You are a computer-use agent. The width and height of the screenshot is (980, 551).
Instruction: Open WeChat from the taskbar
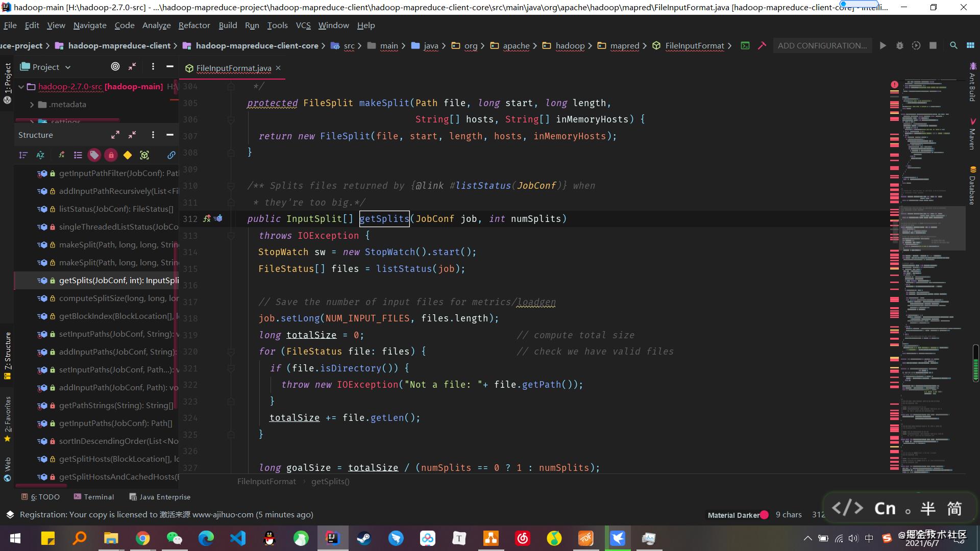[175, 538]
